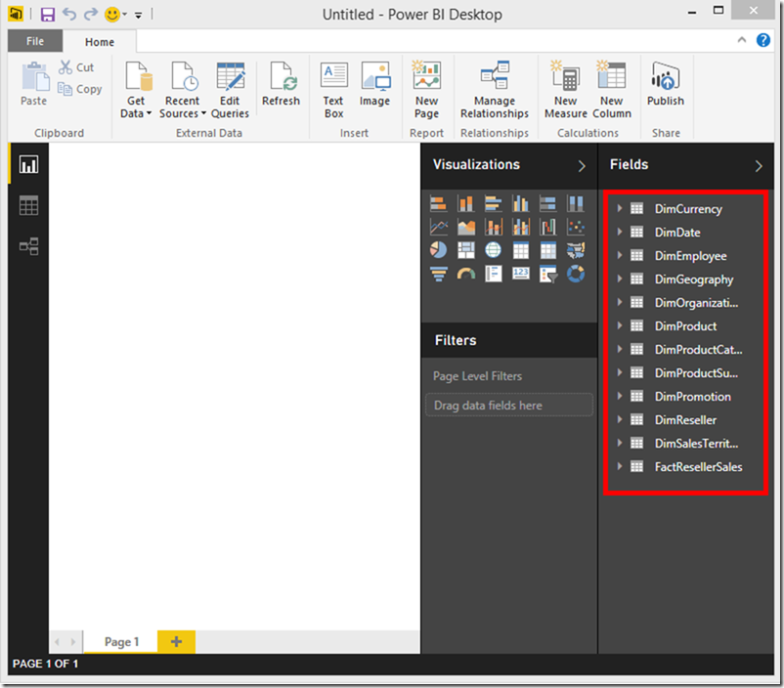Select the line chart visualization
784x688 pixels.
click(439, 227)
